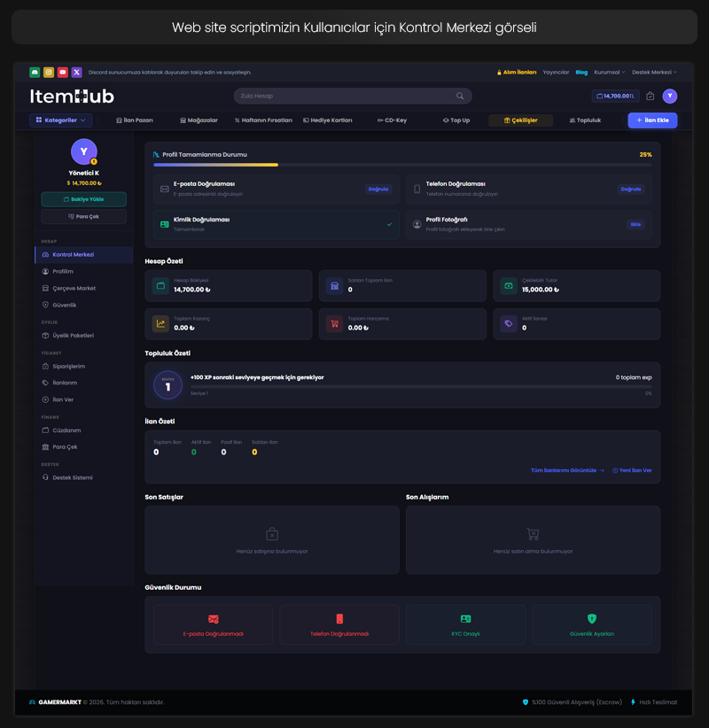Open Çekilişler in navigation
This screenshot has height=728, width=709.
pyautogui.click(x=521, y=120)
